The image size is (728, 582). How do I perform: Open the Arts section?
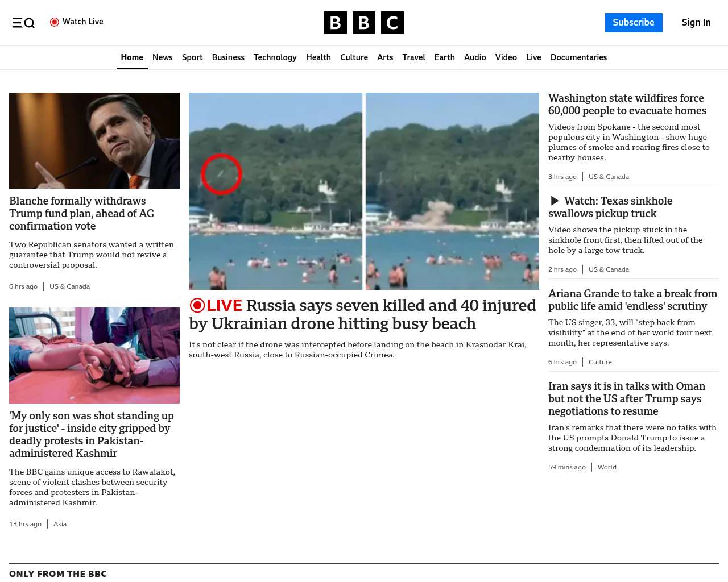(385, 57)
